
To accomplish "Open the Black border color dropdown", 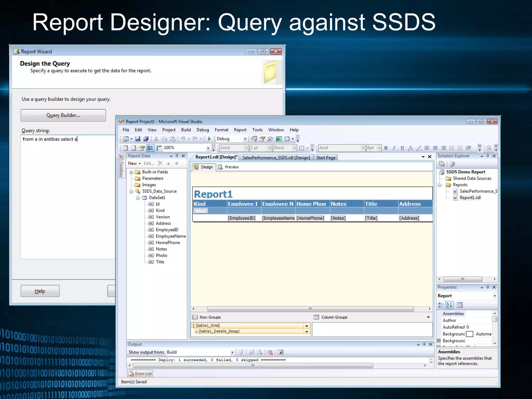I will click(295, 148).
